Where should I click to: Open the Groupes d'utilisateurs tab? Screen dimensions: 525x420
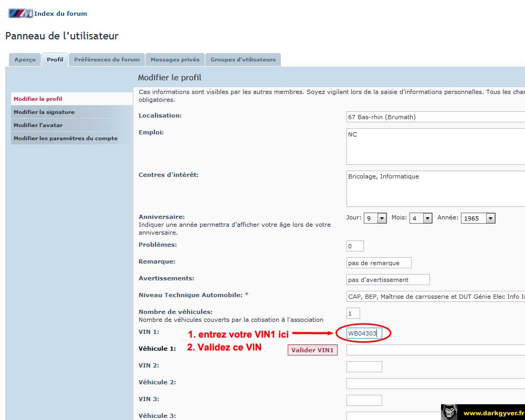point(243,60)
